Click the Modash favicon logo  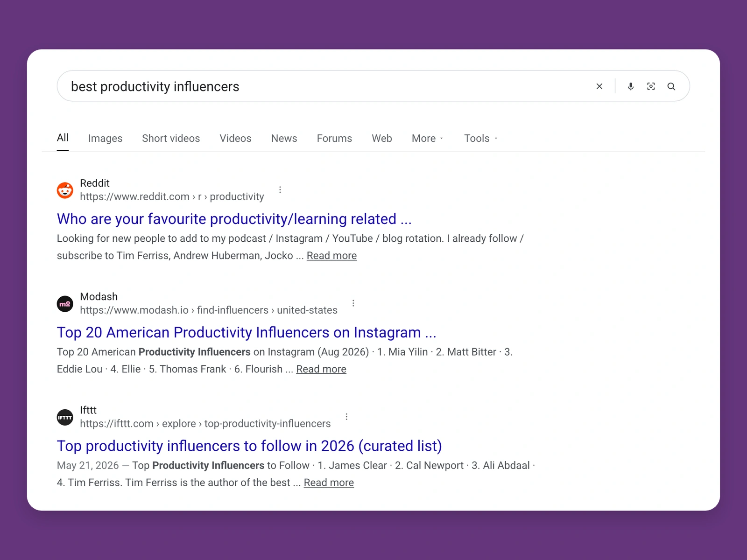[65, 304]
